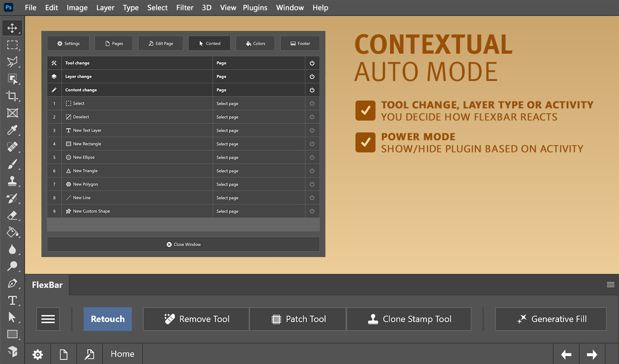The image size is (619, 364).
Task: Open Select page dropdown for New Text Layer
Action: click(x=259, y=130)
